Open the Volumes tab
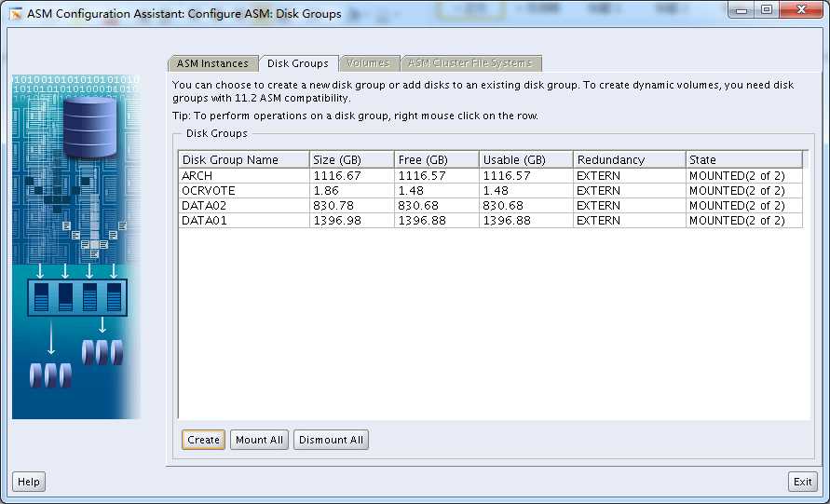The image size is (830, 504). (x=368, y=63)
